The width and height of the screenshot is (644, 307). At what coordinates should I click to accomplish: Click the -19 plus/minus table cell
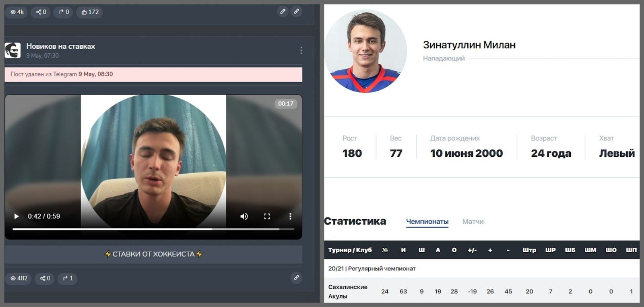[472, 291]
